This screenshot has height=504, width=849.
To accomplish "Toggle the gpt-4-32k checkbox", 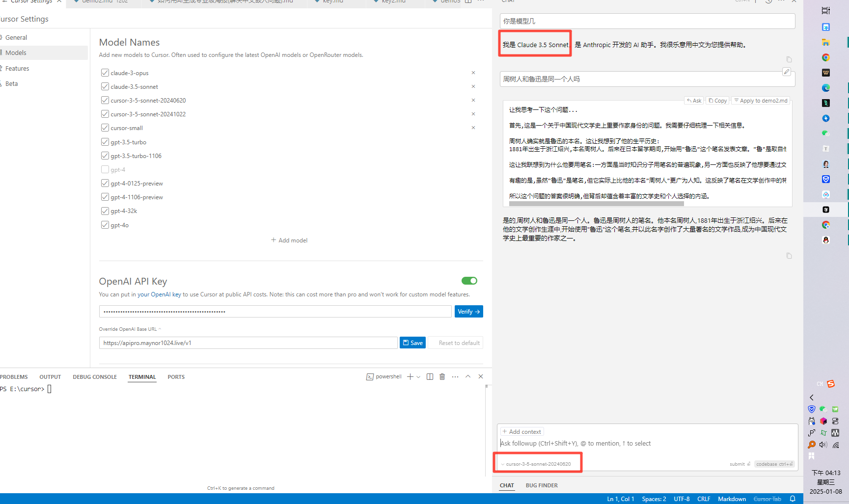I will [x=105, y=211].
